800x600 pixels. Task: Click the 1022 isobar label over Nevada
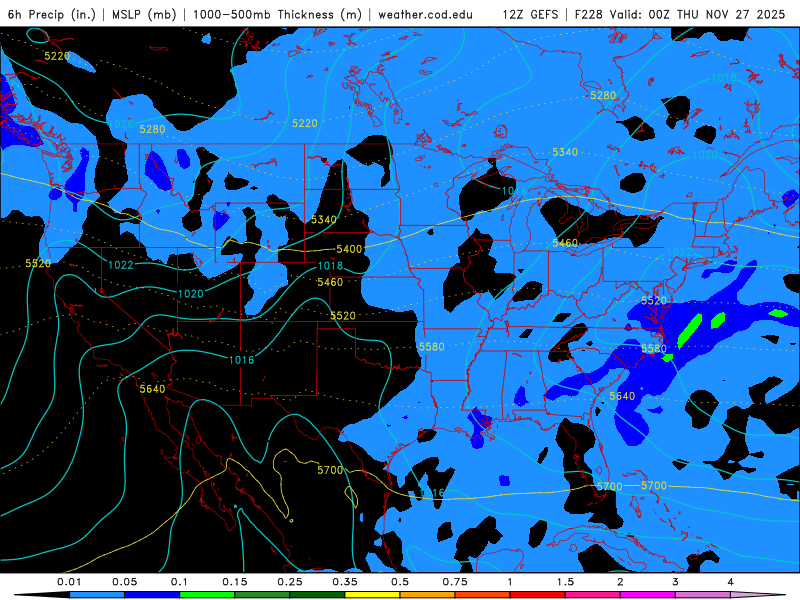(121, 265)
